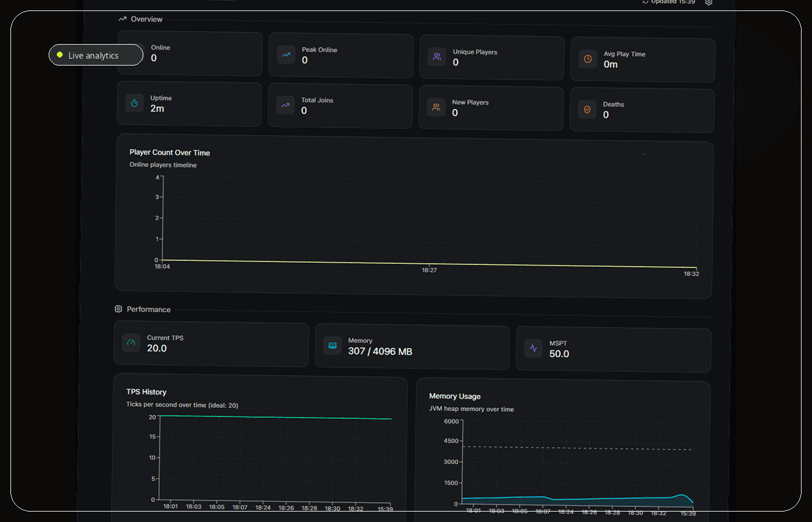The width and height of the screenshot is (812, 522).
Task: Click the JVM heap memory subtitle
Action: [472, 409]
